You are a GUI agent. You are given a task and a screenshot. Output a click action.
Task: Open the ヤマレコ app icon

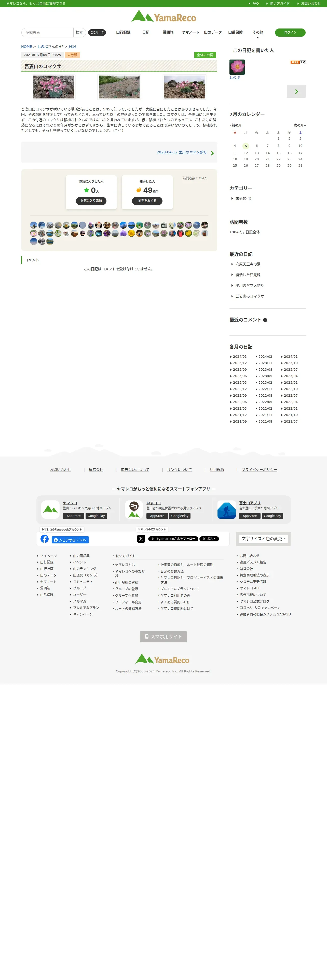point(50,509)
